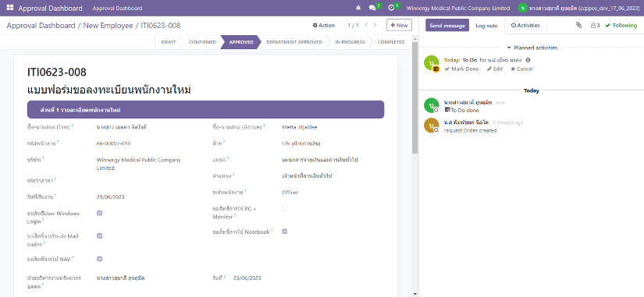Click the debug bug icon
The width and height of the screenshot is (644, 297).
coord(358,8)
